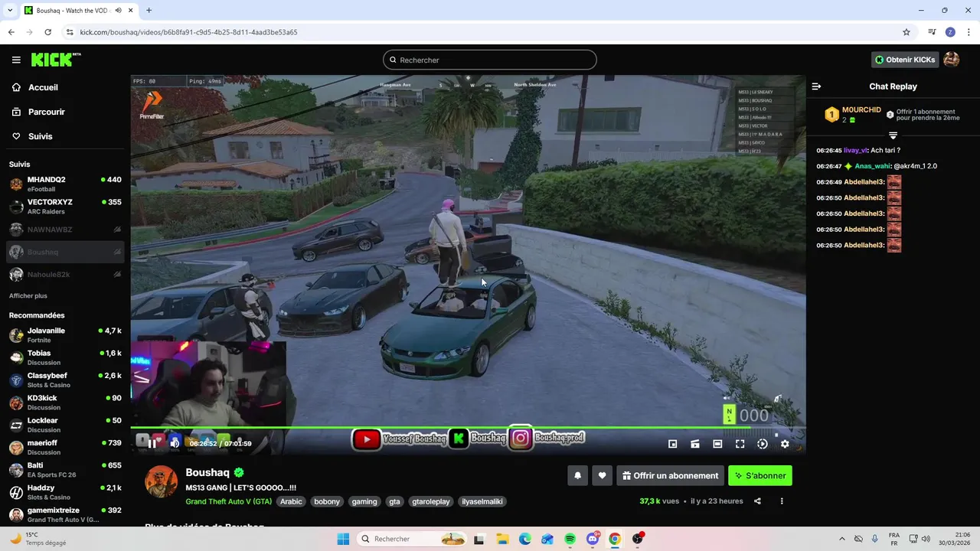
Task: Bookmark this page with star icon
Action: (x=906, y=32)
